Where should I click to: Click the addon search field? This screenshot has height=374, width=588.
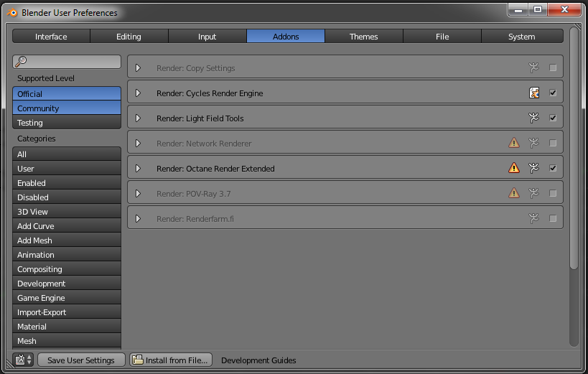tap(67, 62)
